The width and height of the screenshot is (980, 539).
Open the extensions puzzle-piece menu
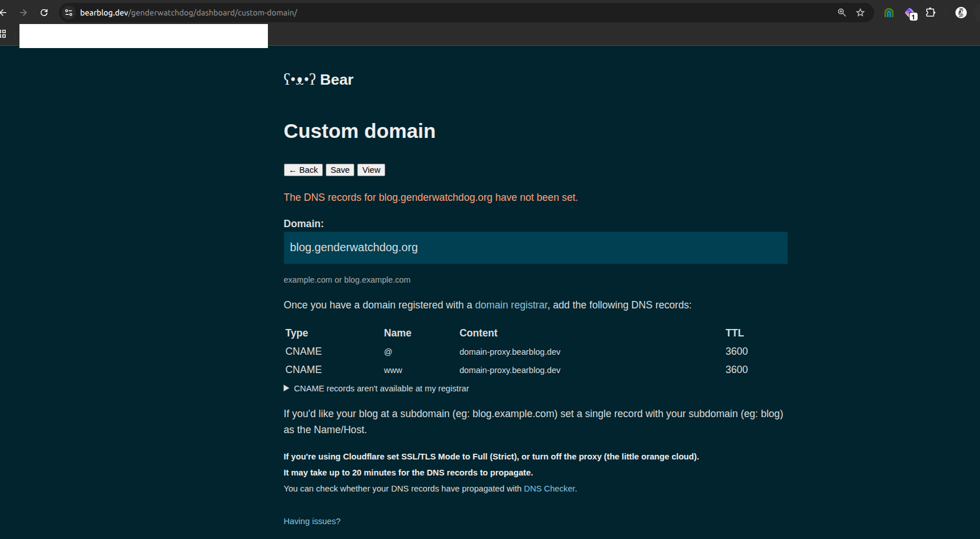pos(931,12)
